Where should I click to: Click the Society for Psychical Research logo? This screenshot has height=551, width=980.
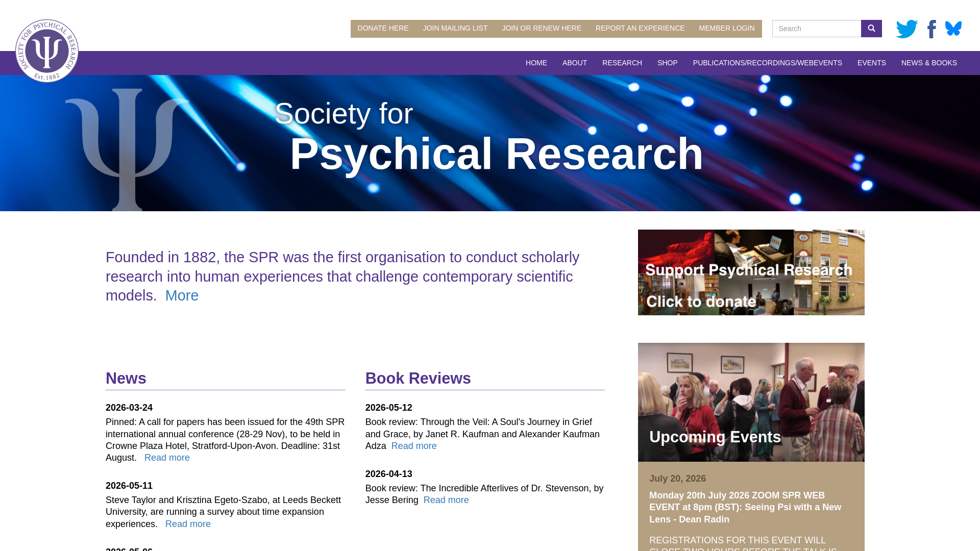[47, 51]
